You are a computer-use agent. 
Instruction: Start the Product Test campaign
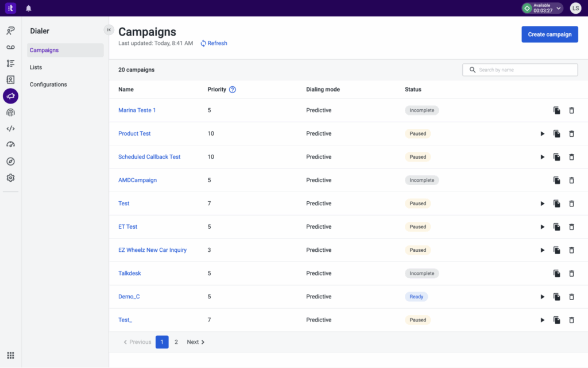pos(542,133)
